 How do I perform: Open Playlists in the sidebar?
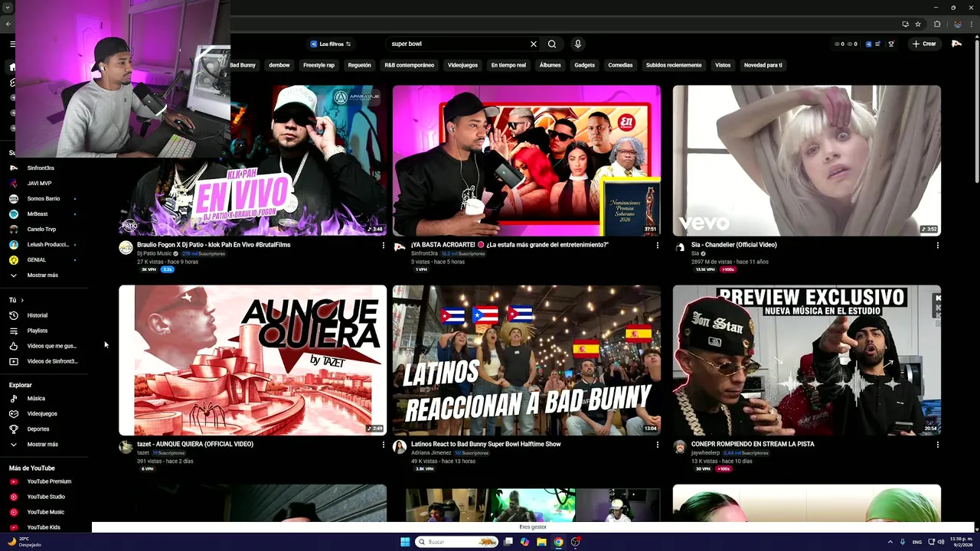pos(38,331)
